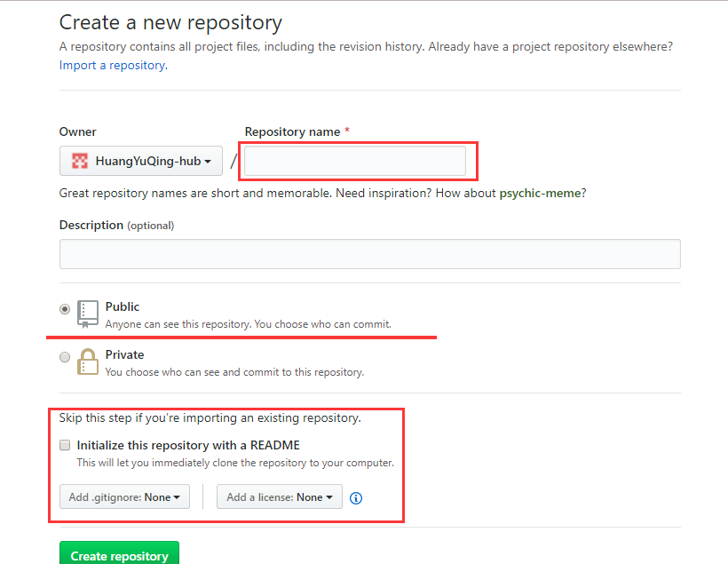Click the Create repository button
This screenshot has width=728, height=564.
pos(118,554)
